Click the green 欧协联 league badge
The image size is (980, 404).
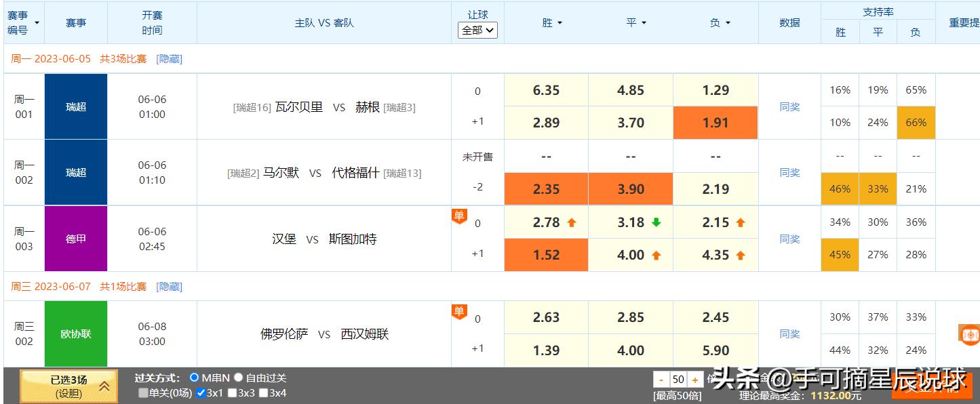(75, 334)
